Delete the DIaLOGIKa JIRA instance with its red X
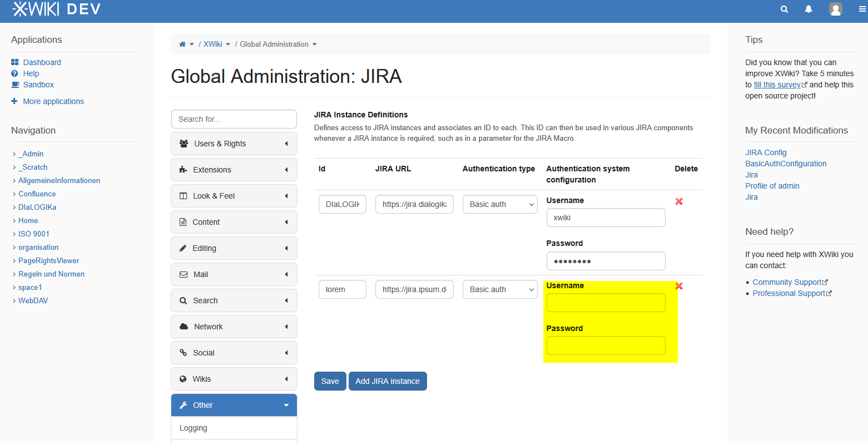 679,201
